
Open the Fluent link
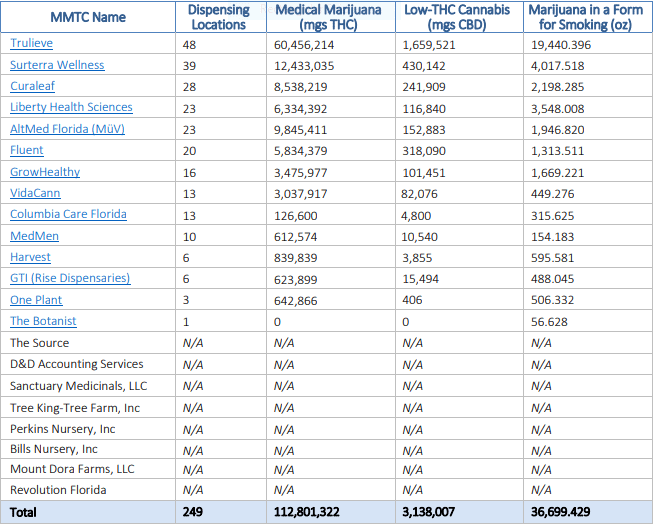(27, 150)
